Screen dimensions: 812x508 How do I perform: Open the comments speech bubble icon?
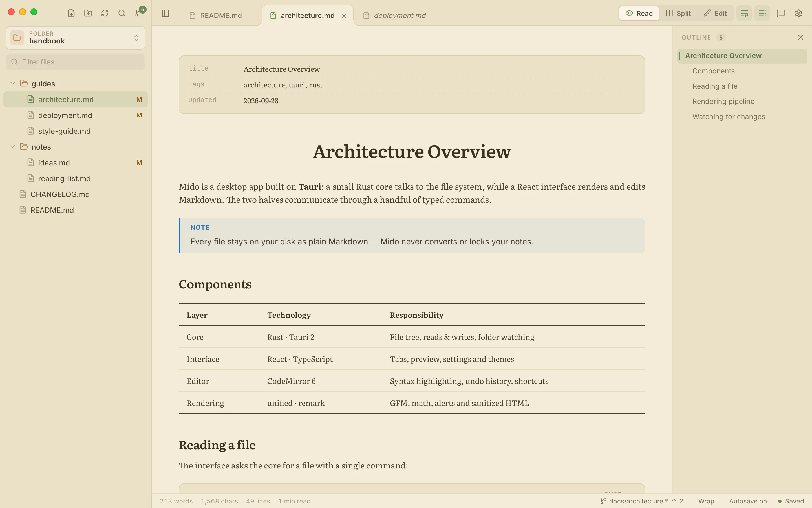pos(780,13)
